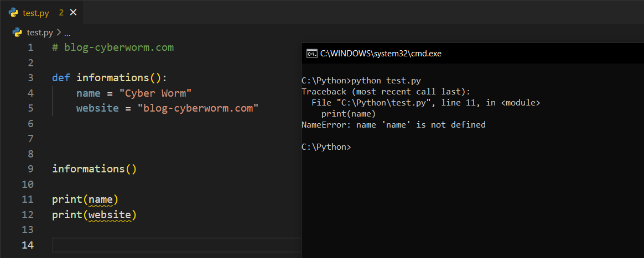Close the test.py editor tab

pos(74,13)
